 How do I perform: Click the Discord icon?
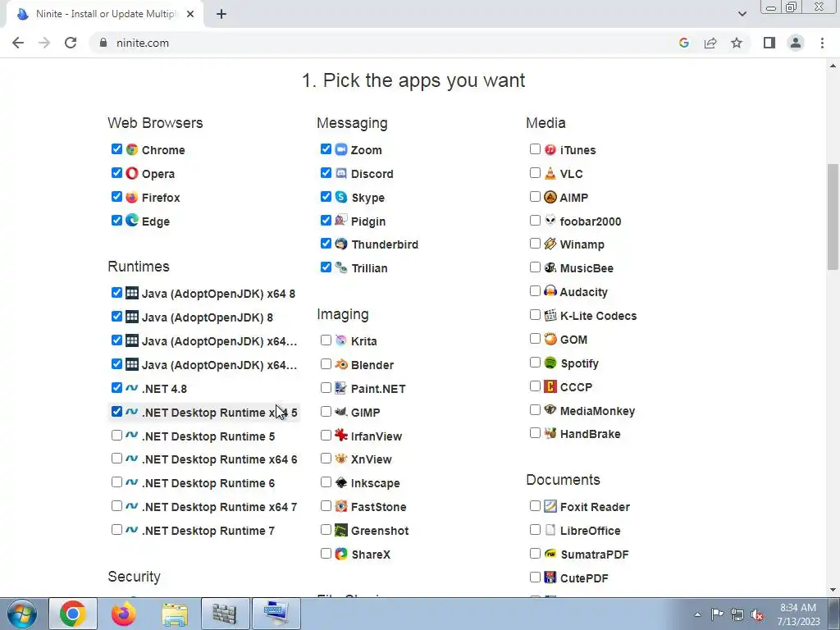pos(341,173)
